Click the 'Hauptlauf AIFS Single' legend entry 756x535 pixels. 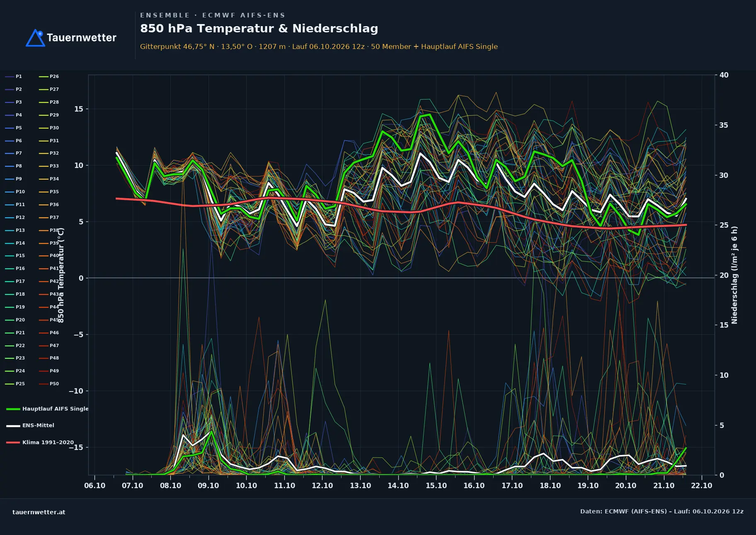(x=48, y=409)
